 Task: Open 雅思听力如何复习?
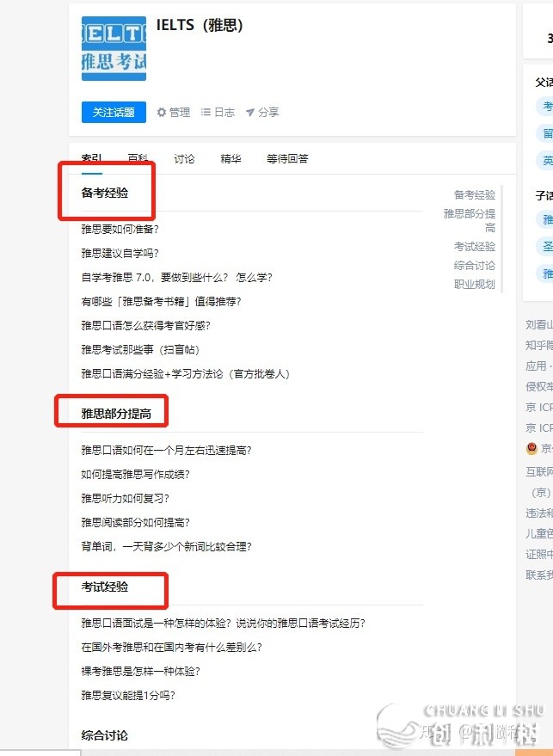pyautogui.click(x=125, y=499)
